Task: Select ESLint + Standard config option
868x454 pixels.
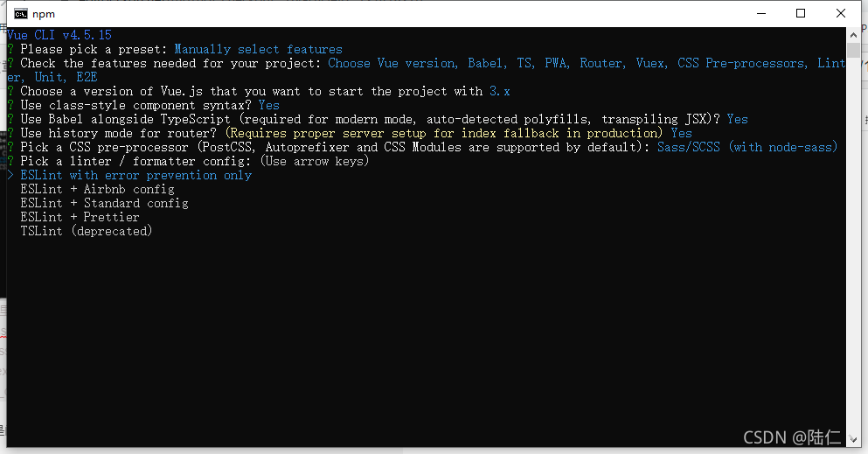Action: [x=105, y=203]
